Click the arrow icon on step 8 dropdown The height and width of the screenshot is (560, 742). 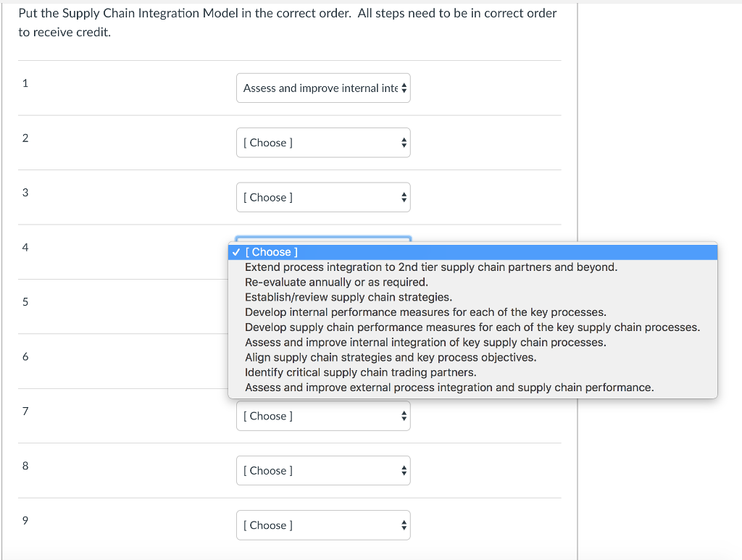(404, 470)
